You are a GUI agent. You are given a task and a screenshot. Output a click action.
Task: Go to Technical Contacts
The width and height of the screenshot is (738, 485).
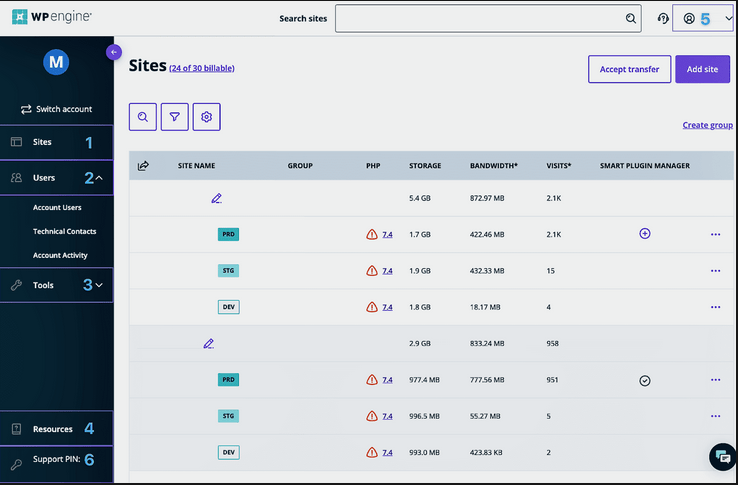pyautogui.click(x=64, y=232)
